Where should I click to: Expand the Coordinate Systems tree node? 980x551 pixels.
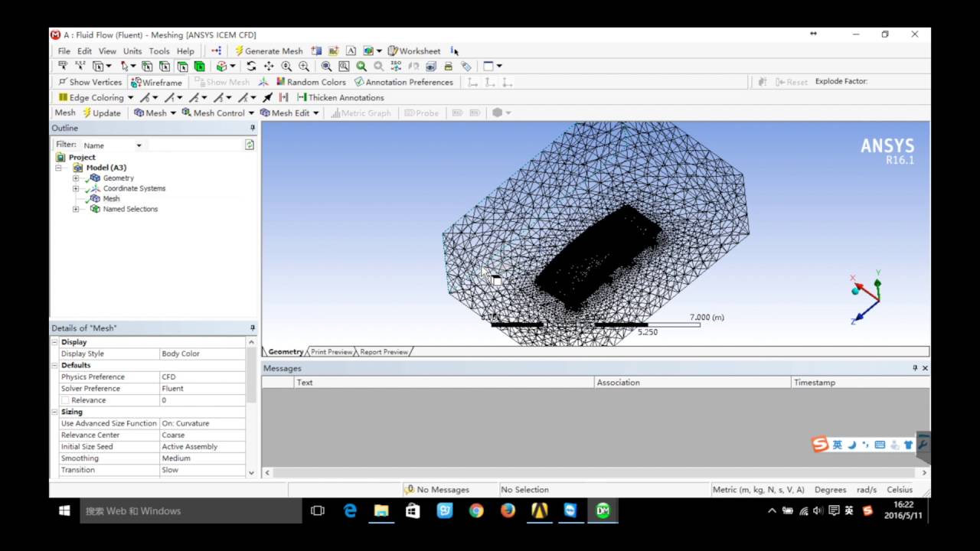76,188
